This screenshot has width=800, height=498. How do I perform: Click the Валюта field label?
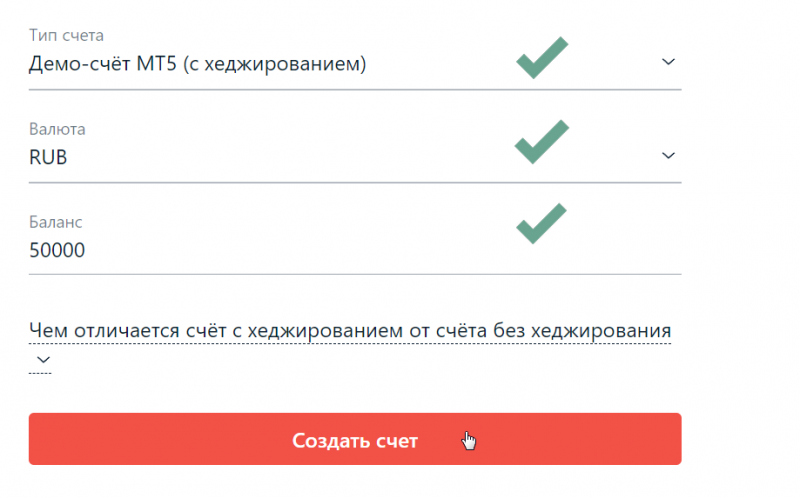pos(57,129)
